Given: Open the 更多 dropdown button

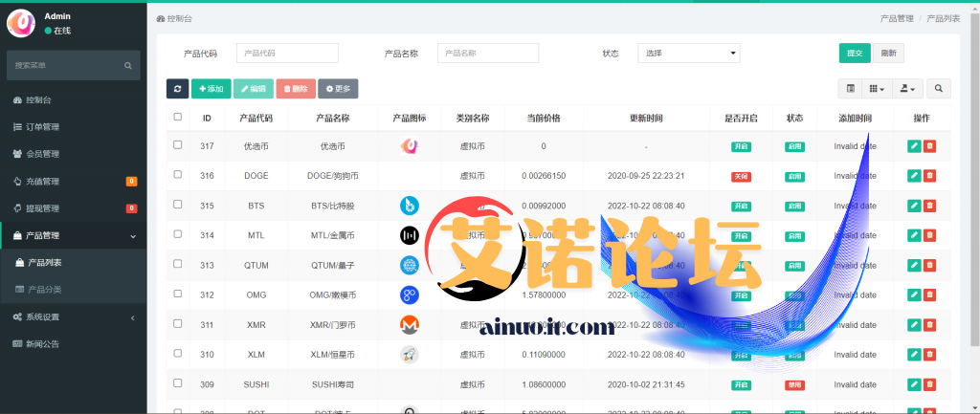Looking at the screenshot, I should (338, 89).
